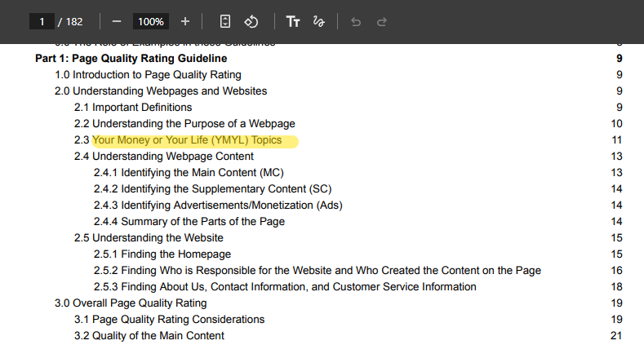
Task: Open 2.4.1 Identifying the Main Content (MC)
Action: (189, 172)
